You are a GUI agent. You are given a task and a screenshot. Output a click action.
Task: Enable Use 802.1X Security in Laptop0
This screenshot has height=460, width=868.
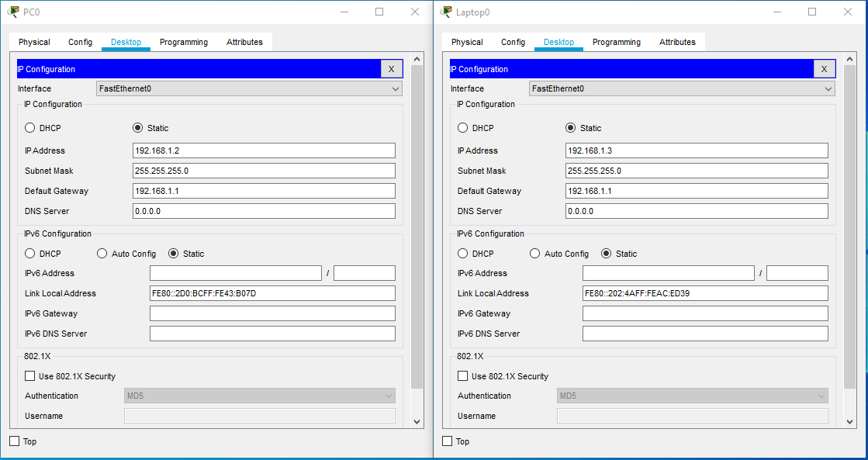(x=463, y=376)
